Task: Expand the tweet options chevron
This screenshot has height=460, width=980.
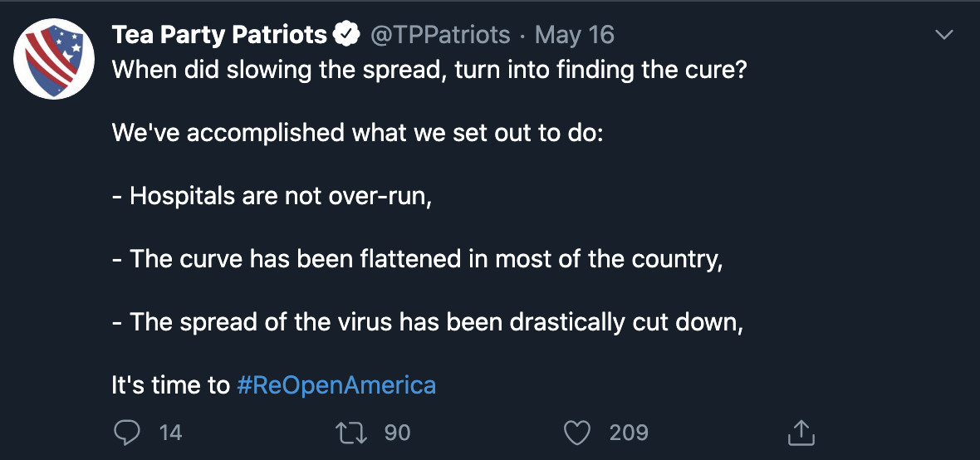Action: point(943,35)
